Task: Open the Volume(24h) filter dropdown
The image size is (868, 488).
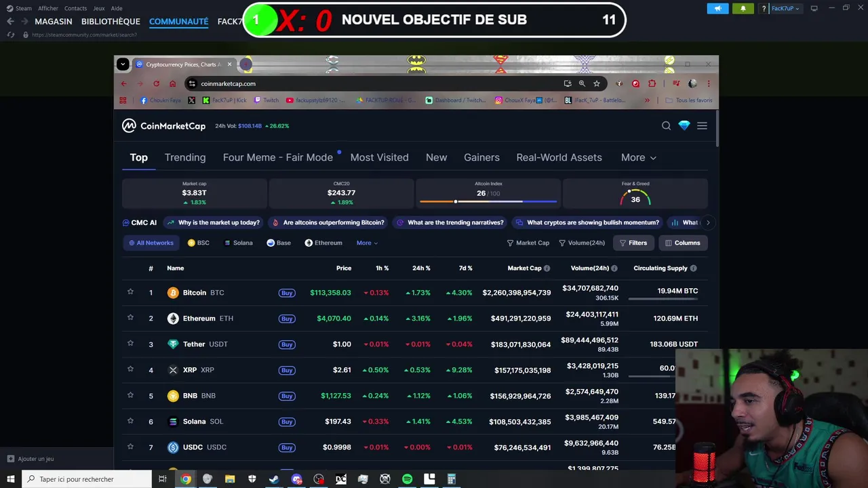Action: [x=582, y=243]
